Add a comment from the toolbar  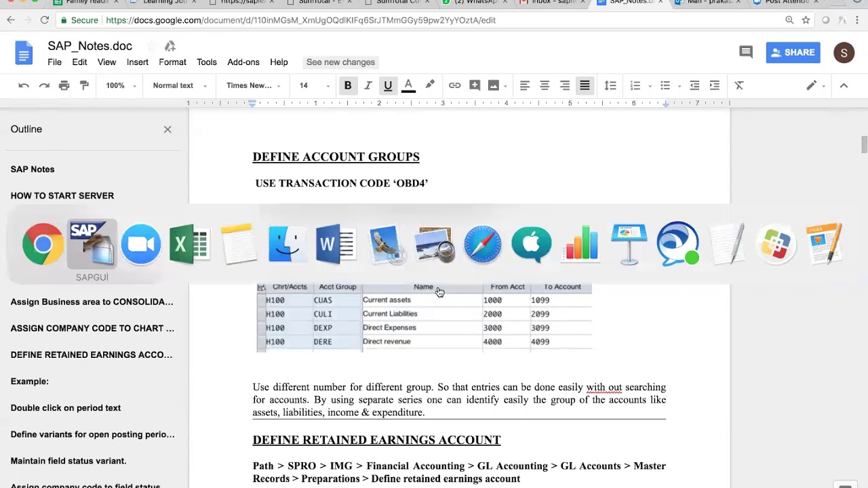click(475, 85)
